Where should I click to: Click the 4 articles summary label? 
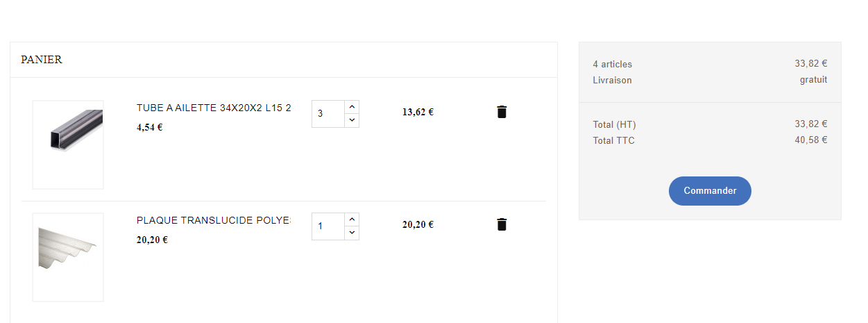pyautogui.click(x=613, y=64)
